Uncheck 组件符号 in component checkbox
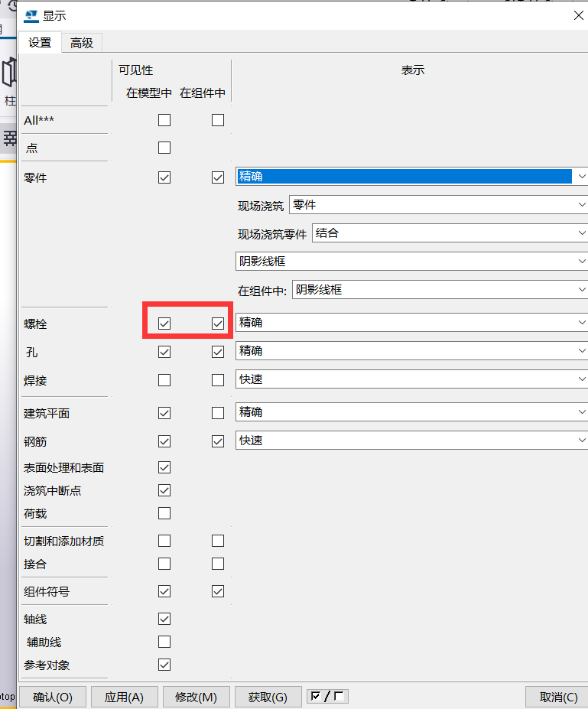 [x=218, y=591]
